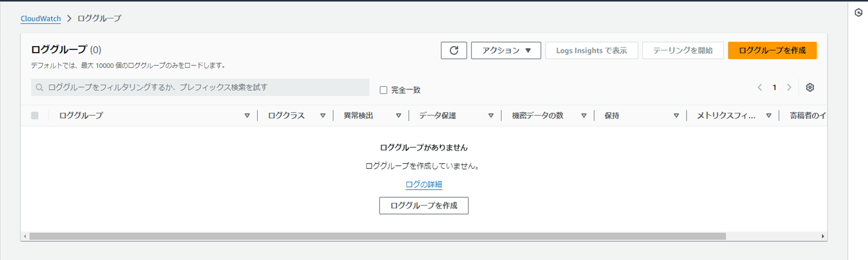868x260 pixels.
Task: Click ロググループがありません message
Action: [424, 148]
